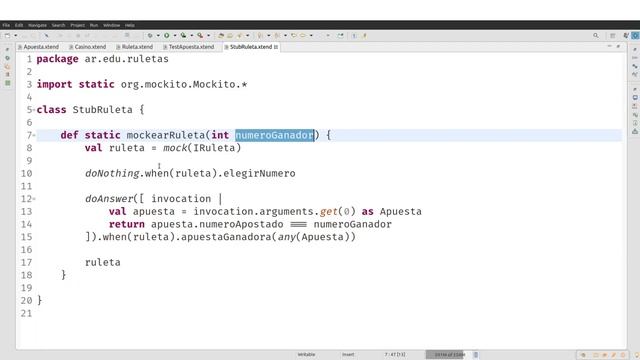Click 'mockearRuleta' method name
Image resolution: width=640 pixels, height=360 pixels.
pos(166,135)
